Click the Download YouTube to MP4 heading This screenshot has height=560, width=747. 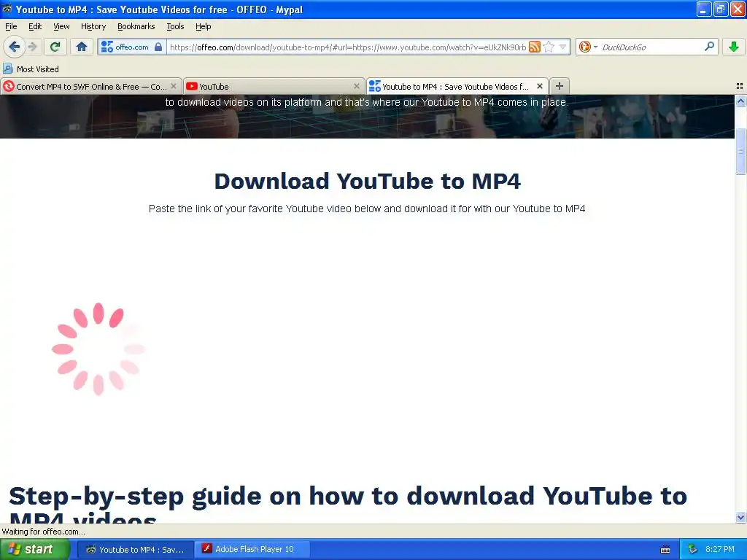click(368, 181)
